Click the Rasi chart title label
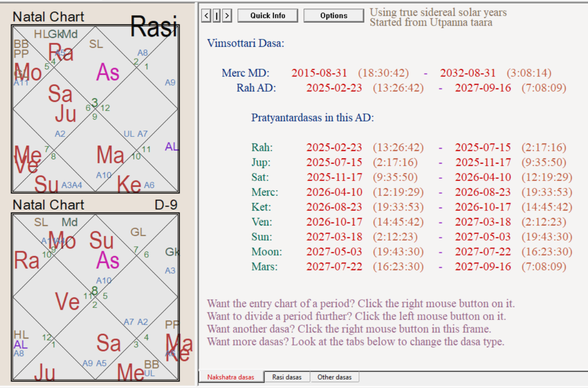Screen dimensions: 588x388 (153, 26)
